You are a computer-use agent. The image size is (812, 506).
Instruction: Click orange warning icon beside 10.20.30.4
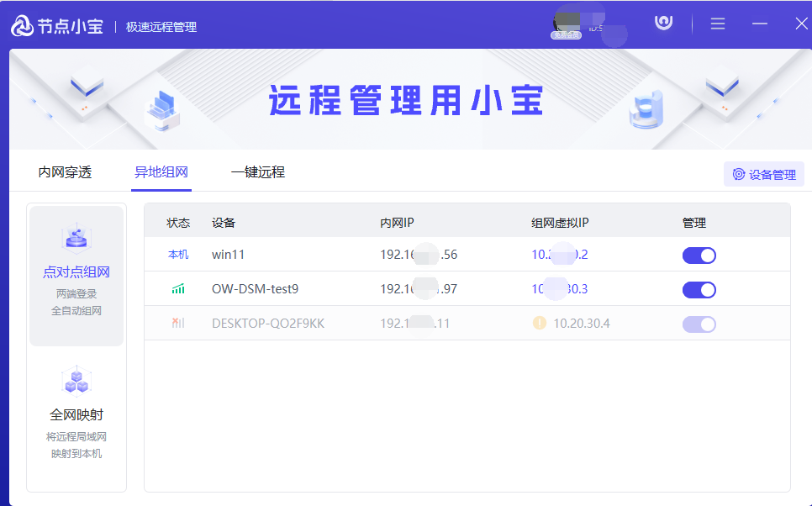click(539, 324)
